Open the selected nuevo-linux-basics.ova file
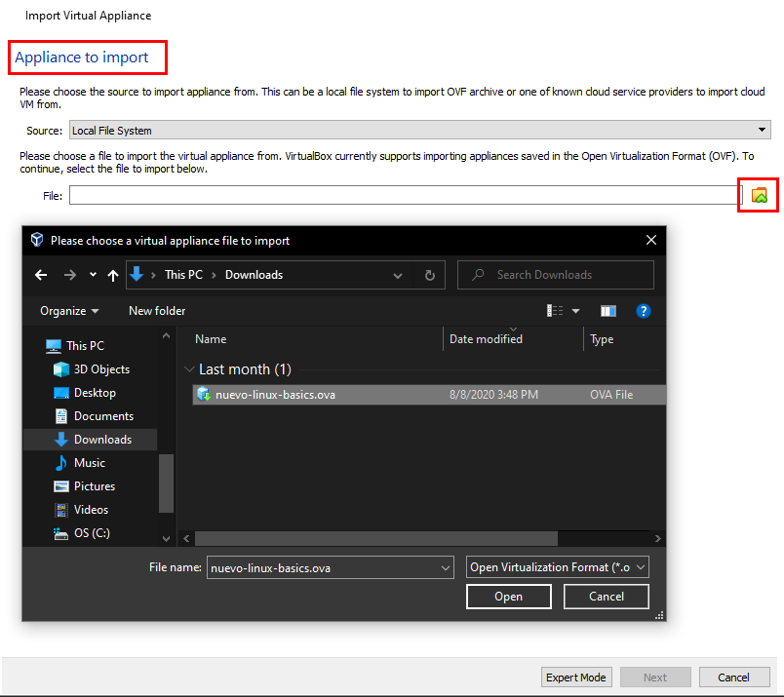This screenshot has height=697, width=784. (508, 596)
